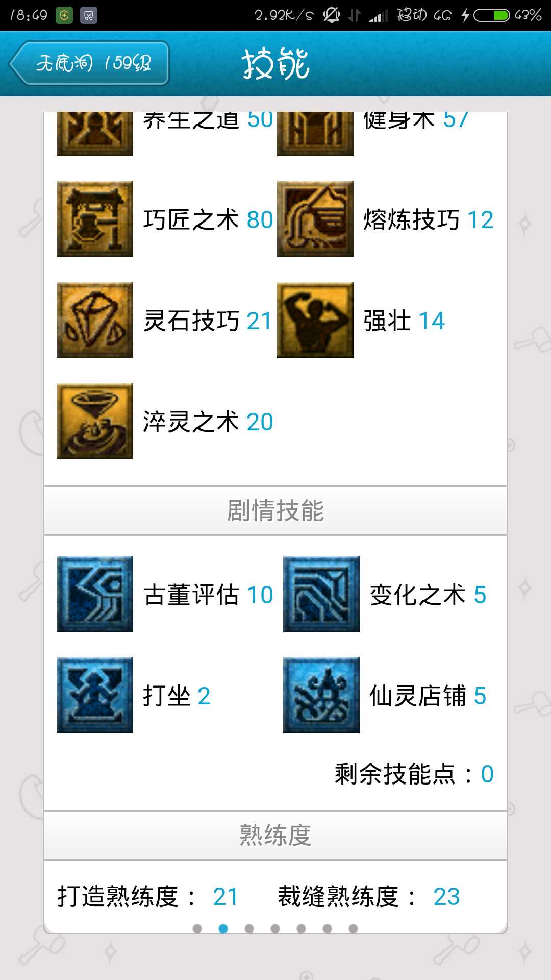Tap the 裁缝熟练度 value 23

446,897
